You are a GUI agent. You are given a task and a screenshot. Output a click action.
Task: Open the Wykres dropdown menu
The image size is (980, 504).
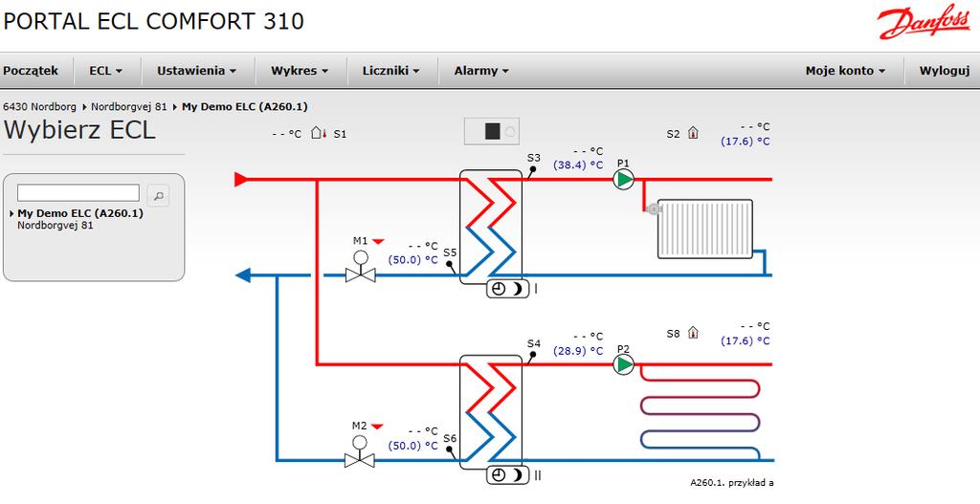click(300, 71)
